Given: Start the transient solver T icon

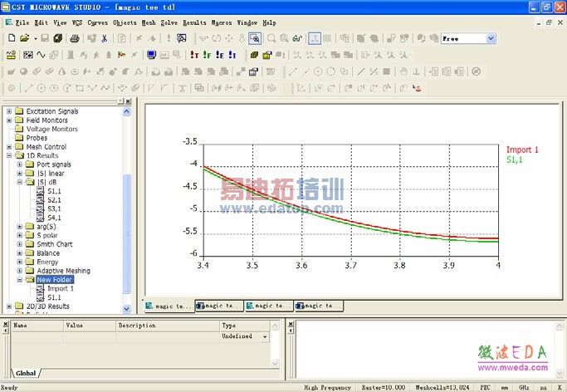Looking at the screenshot, I should (x=194, y=55).
